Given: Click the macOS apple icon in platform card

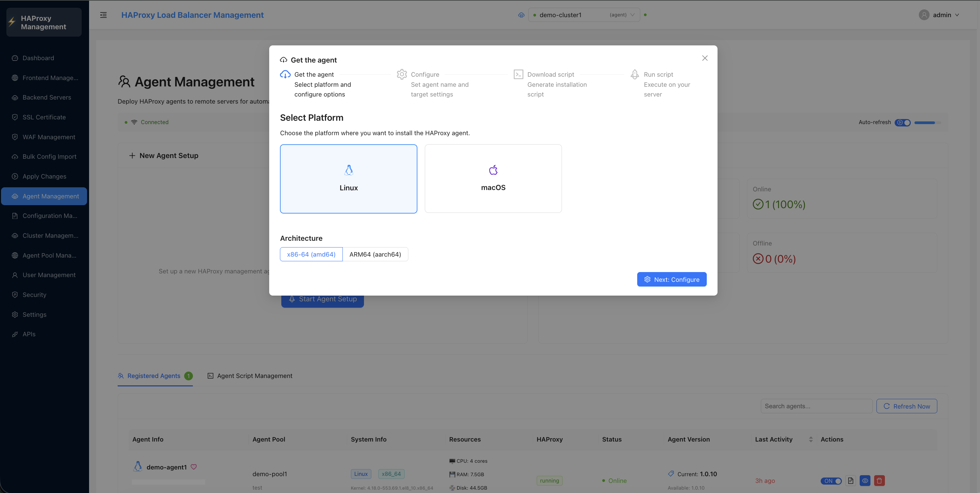Looking at the screenshot, I should coord(493,170).
